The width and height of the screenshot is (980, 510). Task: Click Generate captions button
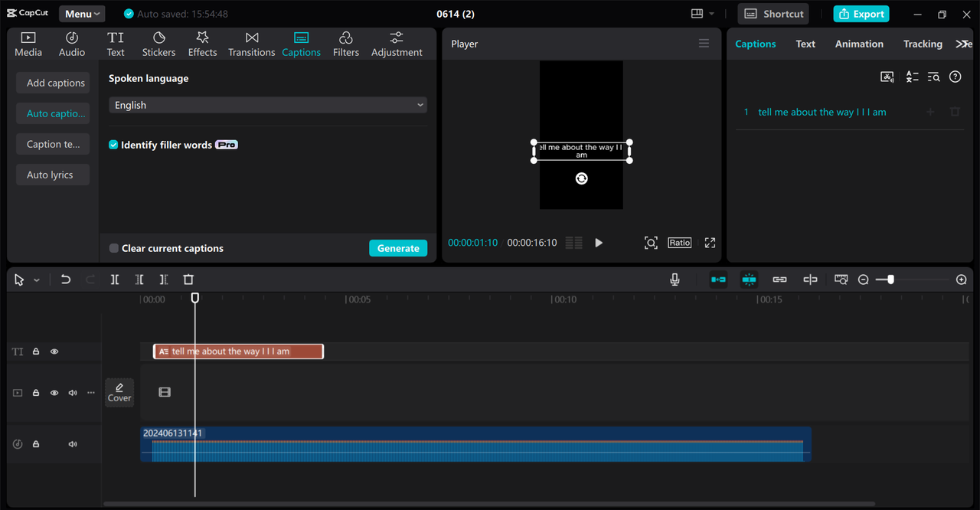tap(398, 248)
